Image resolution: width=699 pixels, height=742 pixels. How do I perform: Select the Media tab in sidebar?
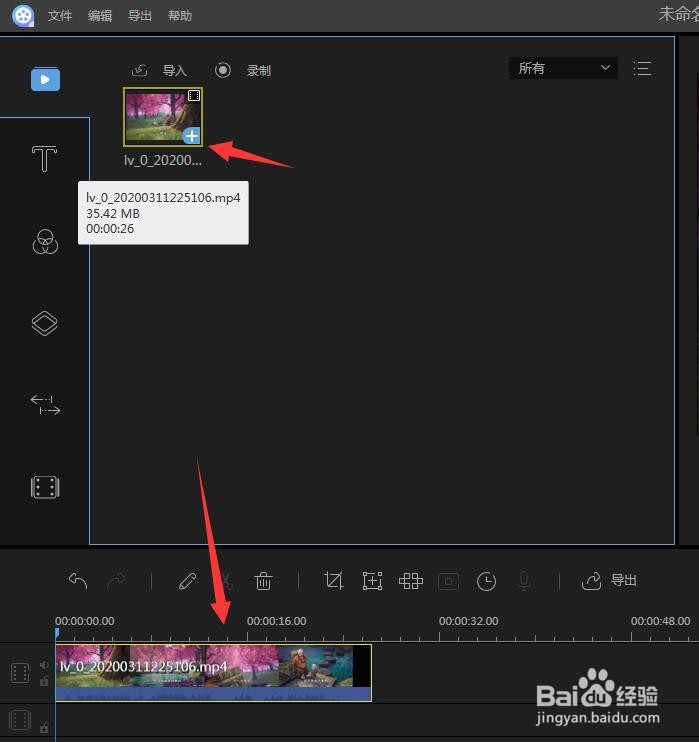45,79
